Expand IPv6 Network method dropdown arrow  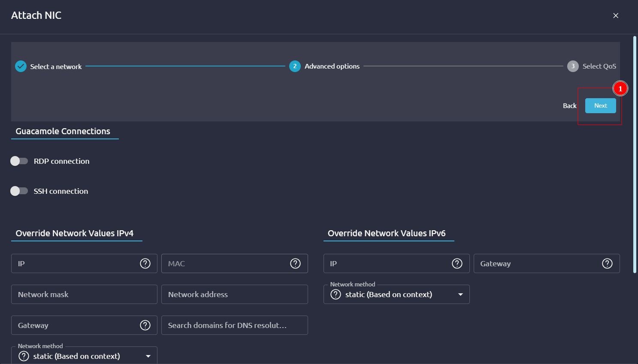click(x=460, y=295)
